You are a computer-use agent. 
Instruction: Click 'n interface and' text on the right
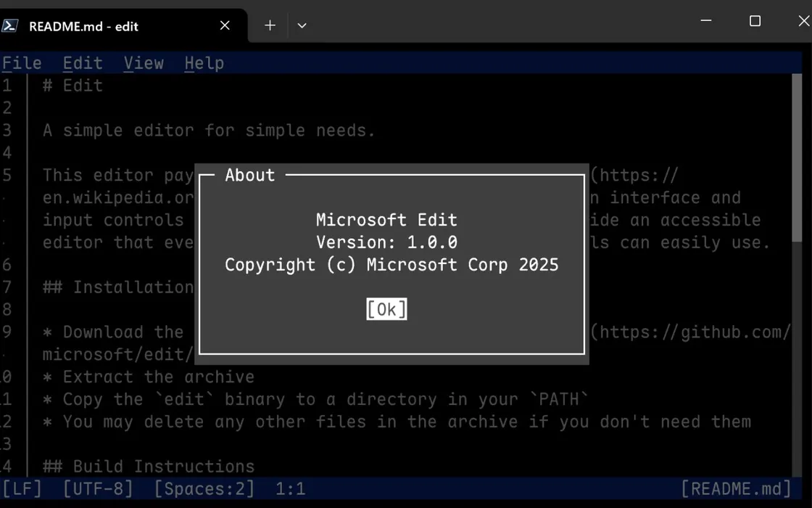(666, 197)
